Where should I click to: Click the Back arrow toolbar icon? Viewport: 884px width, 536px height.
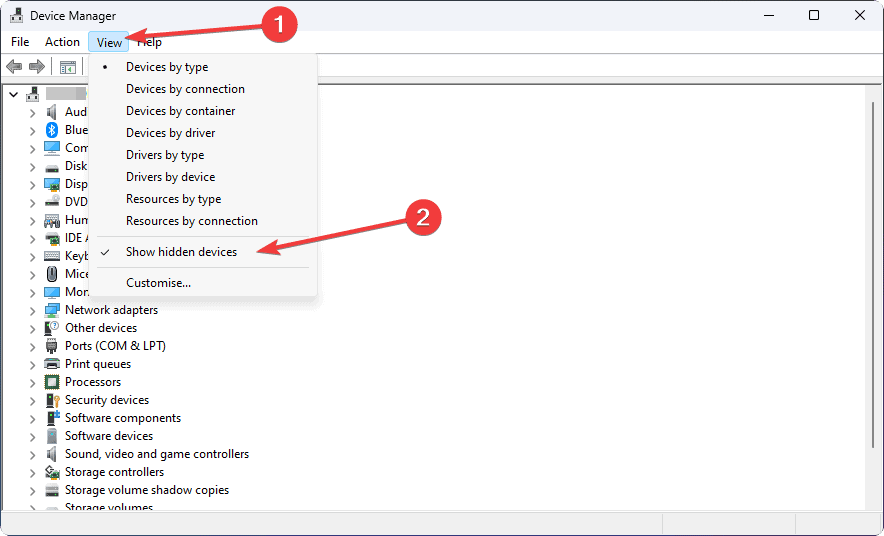coord(14,67)
